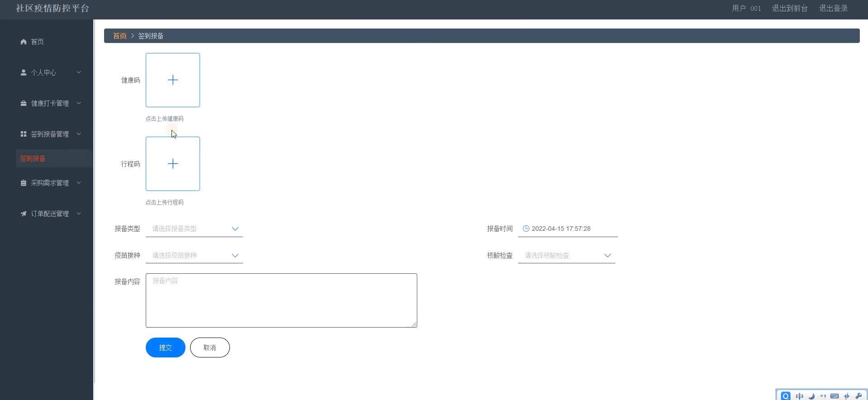Click the blue 提交 button
The height and width of the screenshot is (400, 868).
point(166,348)
